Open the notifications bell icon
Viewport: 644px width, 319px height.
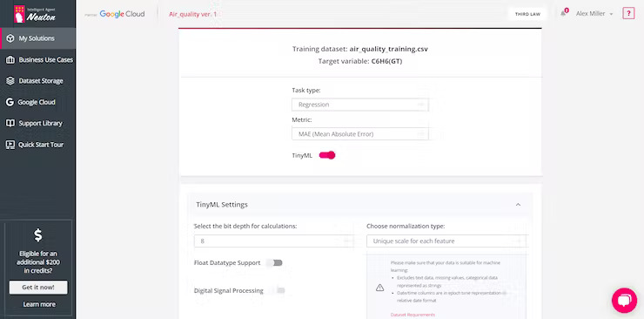563,14
